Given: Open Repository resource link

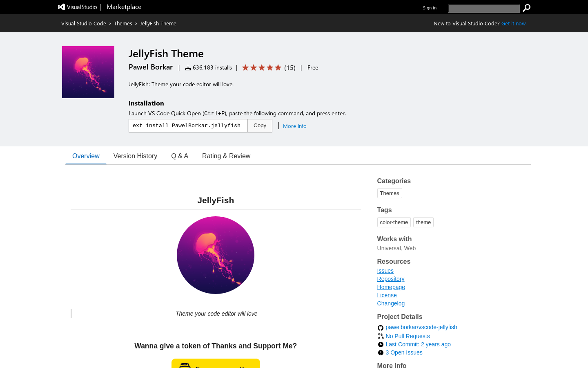Looking at the screenshot, I should point(391,279).
